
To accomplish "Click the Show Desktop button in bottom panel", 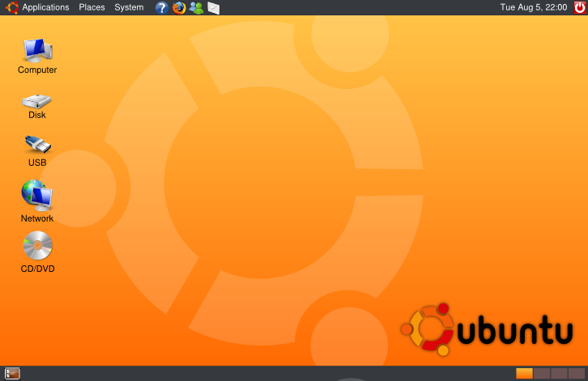I will [x=12, y=374].
